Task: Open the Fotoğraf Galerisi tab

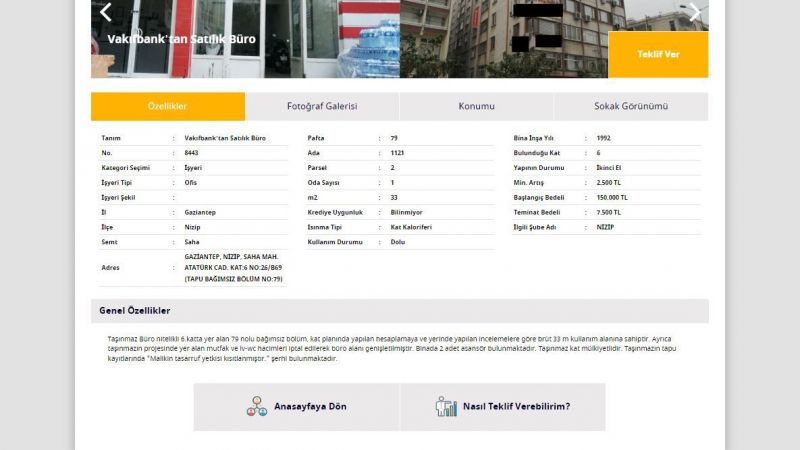Action: [322, 106]
